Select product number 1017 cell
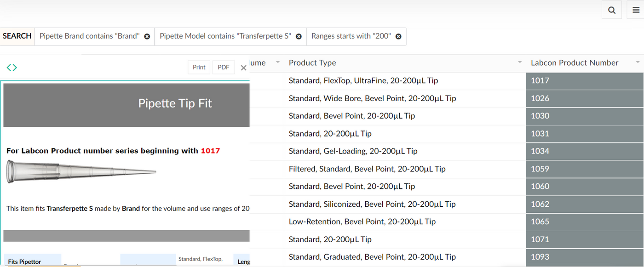Screen dimensions: 644x267 pyautogui.click(x=585, y=81)
